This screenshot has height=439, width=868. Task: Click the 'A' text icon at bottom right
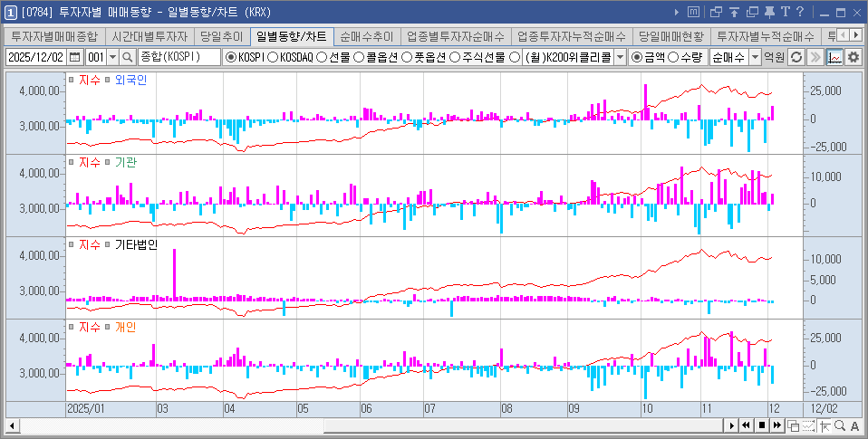click(854, 425)
